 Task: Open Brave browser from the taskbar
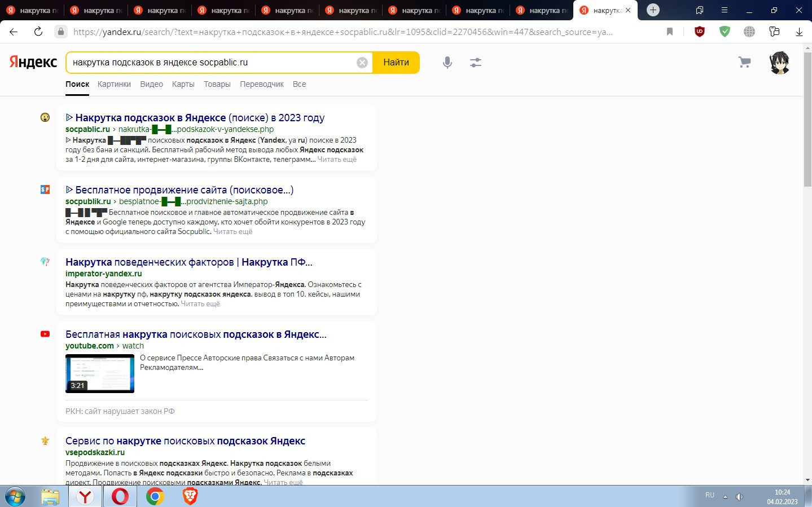click(190, 497)
